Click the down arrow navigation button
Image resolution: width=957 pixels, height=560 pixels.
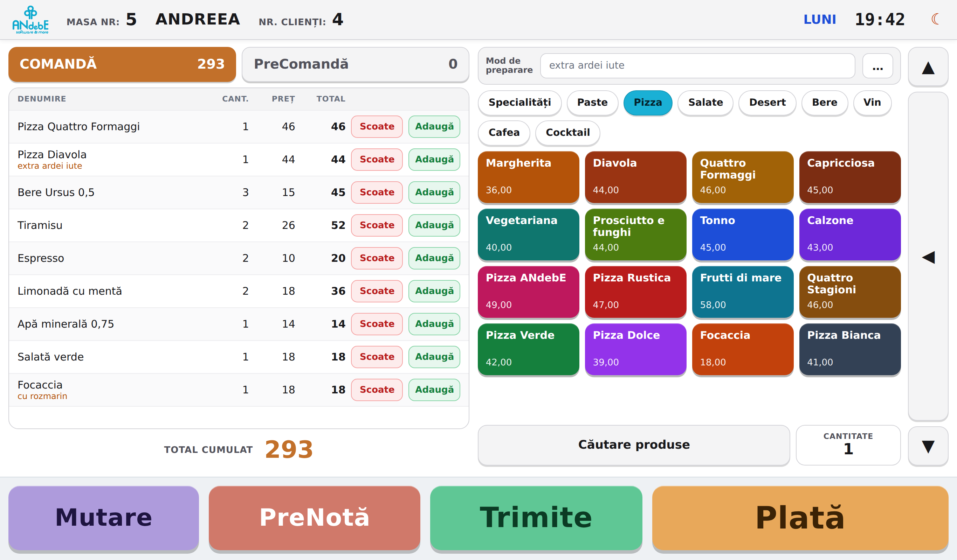pyautogui.click(x=928, y=446)
